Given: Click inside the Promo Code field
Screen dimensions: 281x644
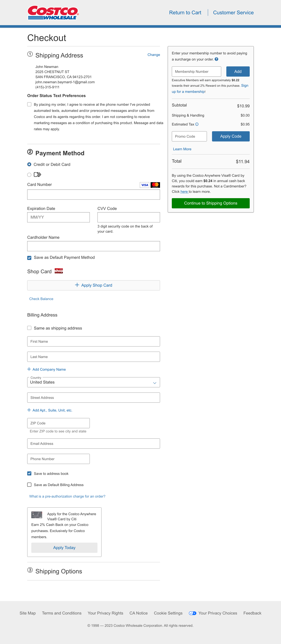Looking at the screenshot, I should point(189,136).
